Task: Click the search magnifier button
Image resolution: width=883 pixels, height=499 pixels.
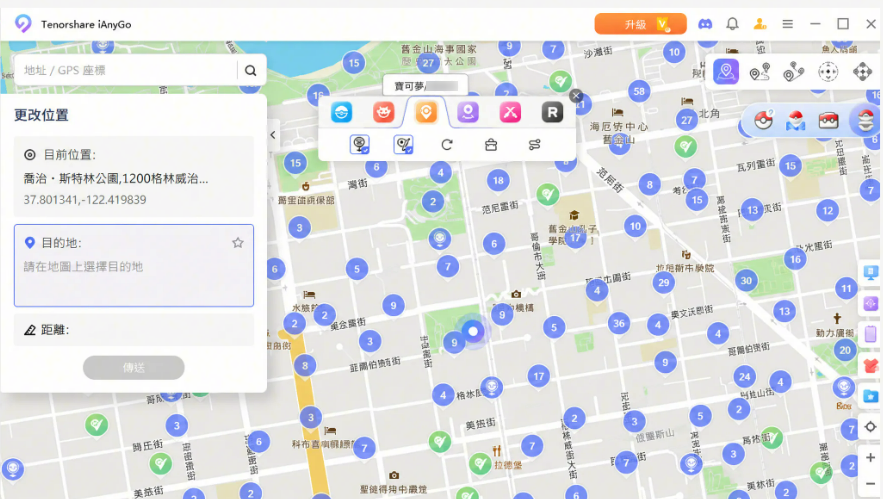Action: (x=251, y=70)
